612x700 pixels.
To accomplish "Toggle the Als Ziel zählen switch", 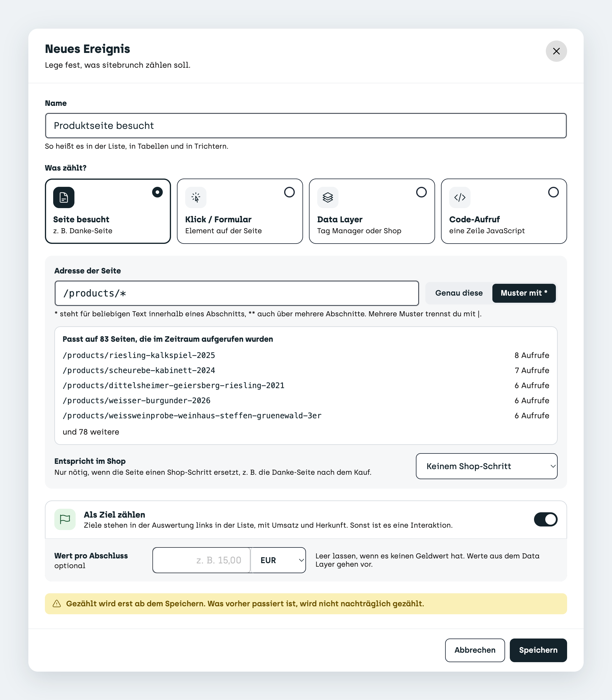I will (546, 519).
